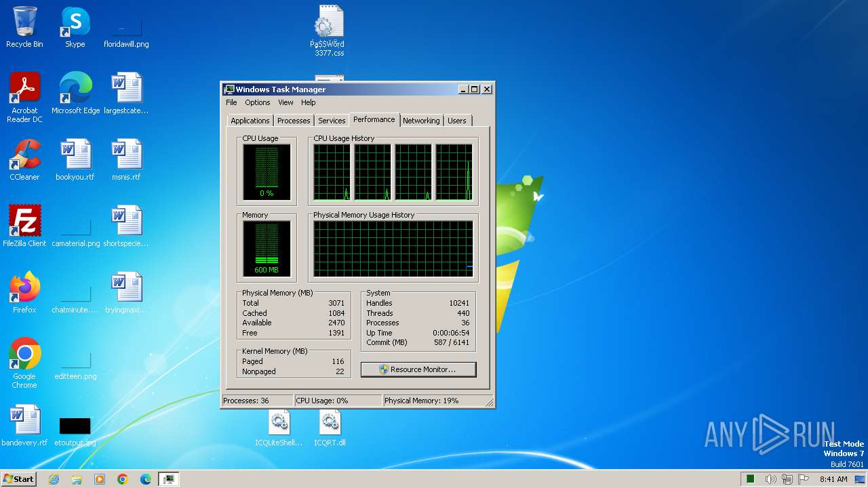Select the ICQLiteShell... file icon
Screen dimensions: 868x488
pos(279,428)
